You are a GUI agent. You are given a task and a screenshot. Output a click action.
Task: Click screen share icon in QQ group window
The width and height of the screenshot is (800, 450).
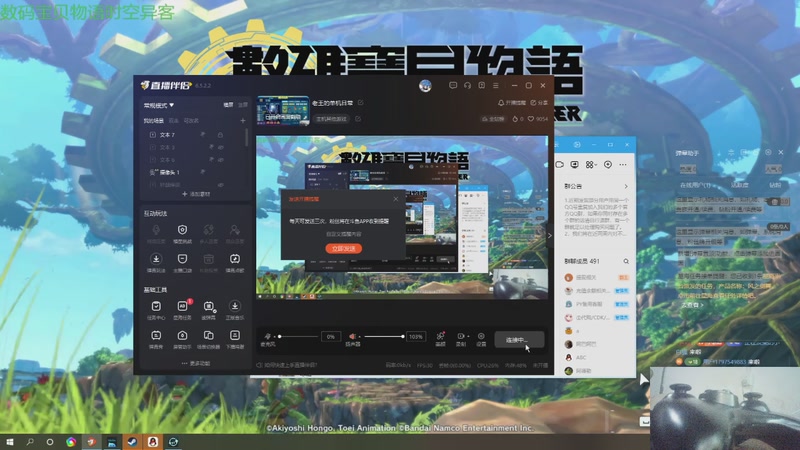[574, 165]
